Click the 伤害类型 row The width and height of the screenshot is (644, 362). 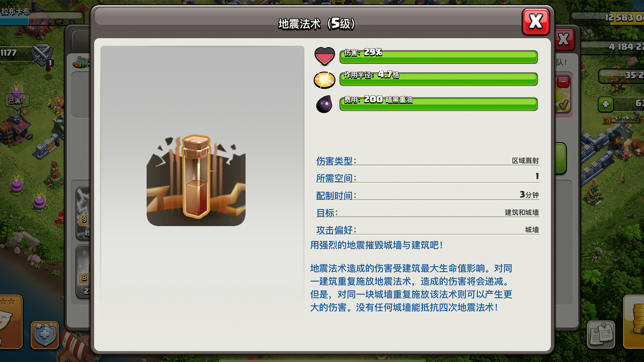point(427,160)
